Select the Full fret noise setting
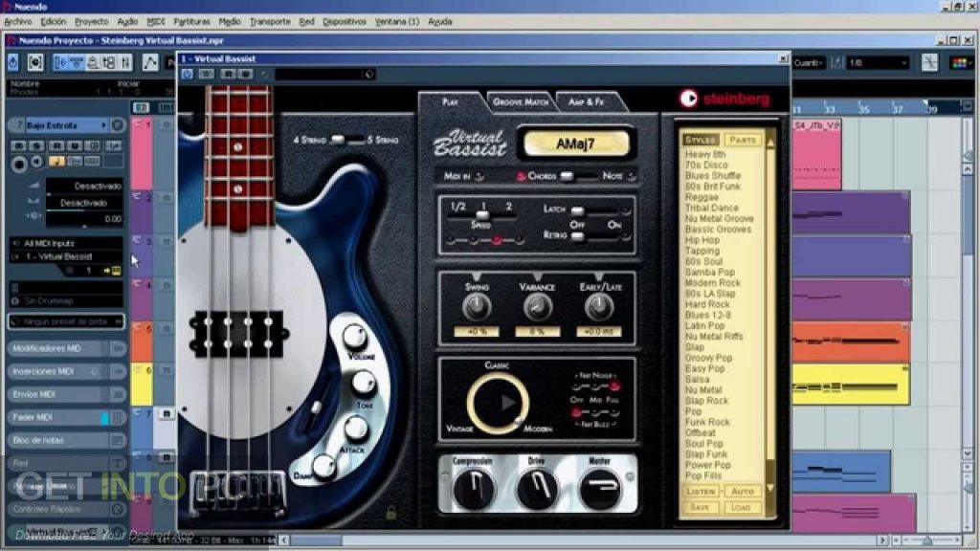980x551 pixels. pos(614,387)
